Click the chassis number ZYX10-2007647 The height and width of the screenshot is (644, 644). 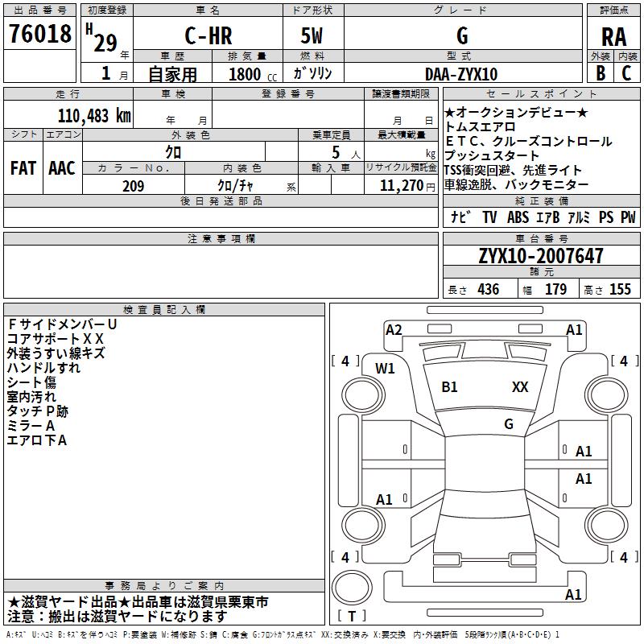(x=540, y=256)
